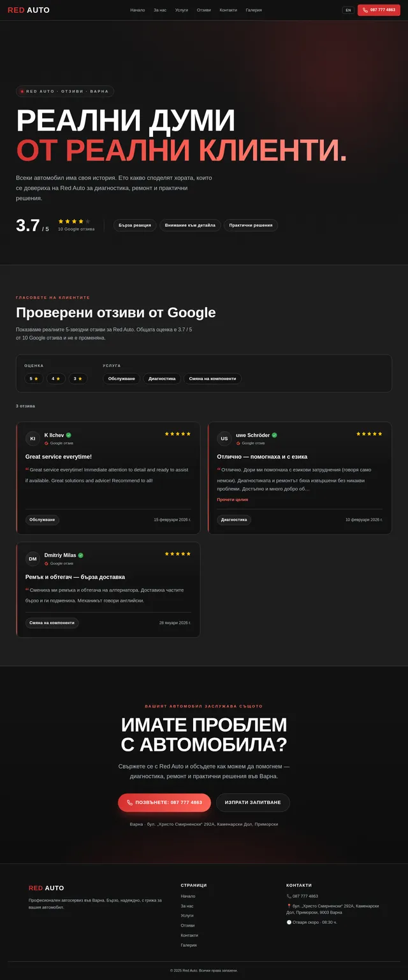Switch language with the EN button
408x980 pixels.
(x=348, y=10)
